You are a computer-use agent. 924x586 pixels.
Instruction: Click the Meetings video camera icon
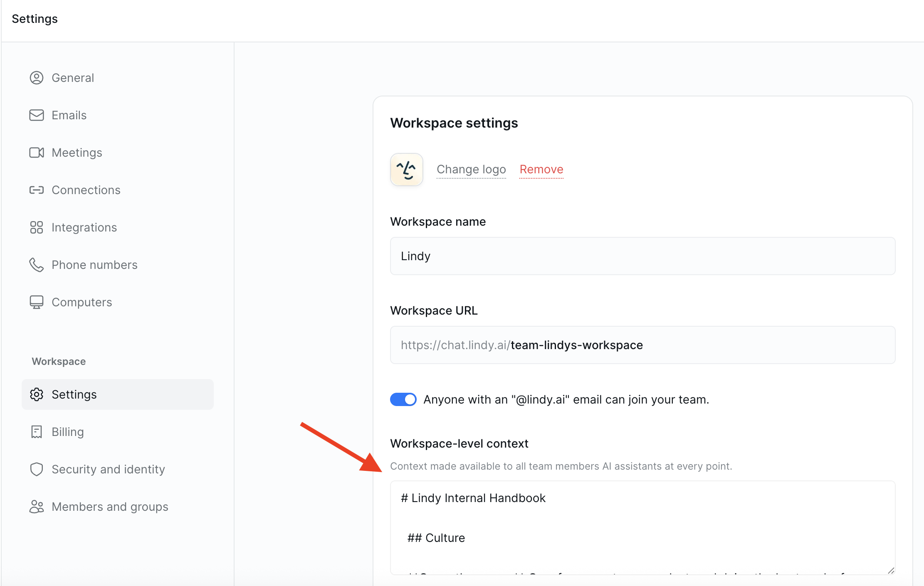tap(37, 153)
